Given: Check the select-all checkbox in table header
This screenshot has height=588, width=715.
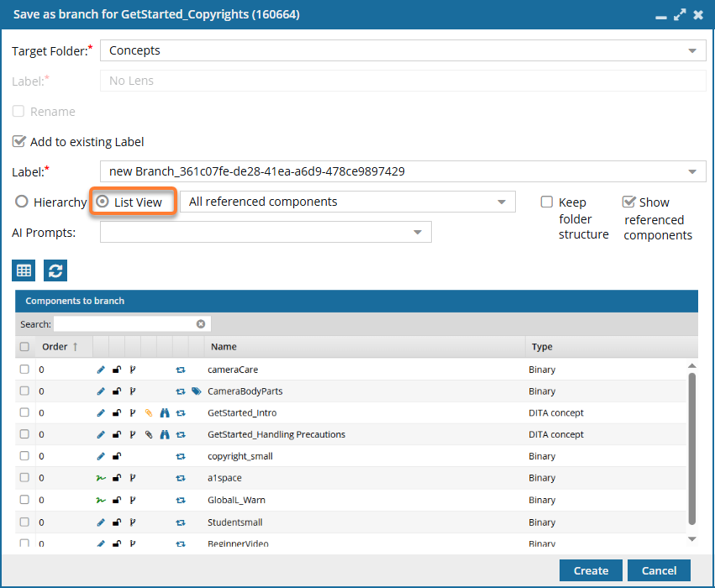Looking at the screenshot, I should tap(24, 347).
